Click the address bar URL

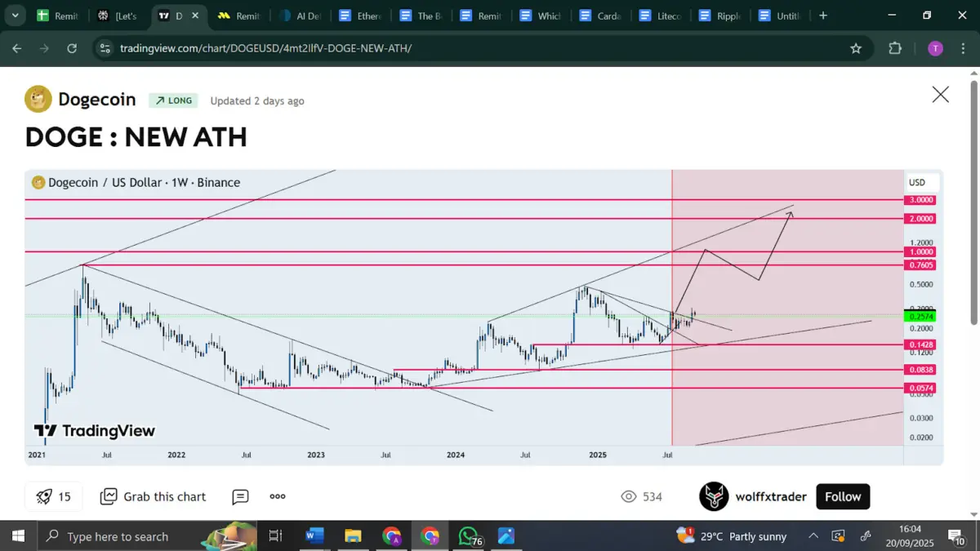pyautogui.click(x=265, y=48)
